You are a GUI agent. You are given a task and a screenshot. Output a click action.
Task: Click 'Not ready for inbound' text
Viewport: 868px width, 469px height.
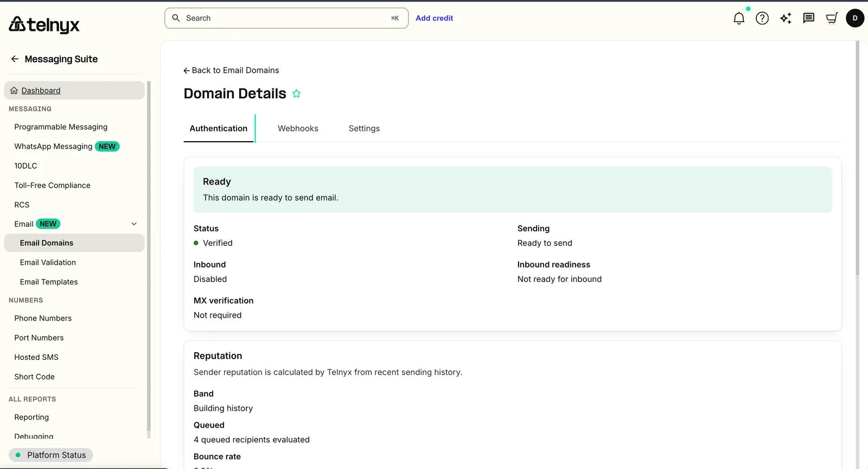click(x=559, y=279)
